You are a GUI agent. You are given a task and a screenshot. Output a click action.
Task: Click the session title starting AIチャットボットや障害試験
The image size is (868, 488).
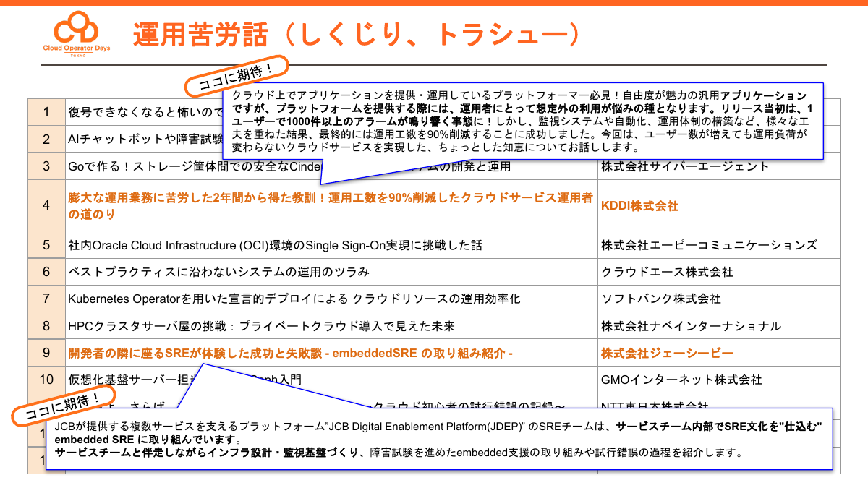coord(145,140)
